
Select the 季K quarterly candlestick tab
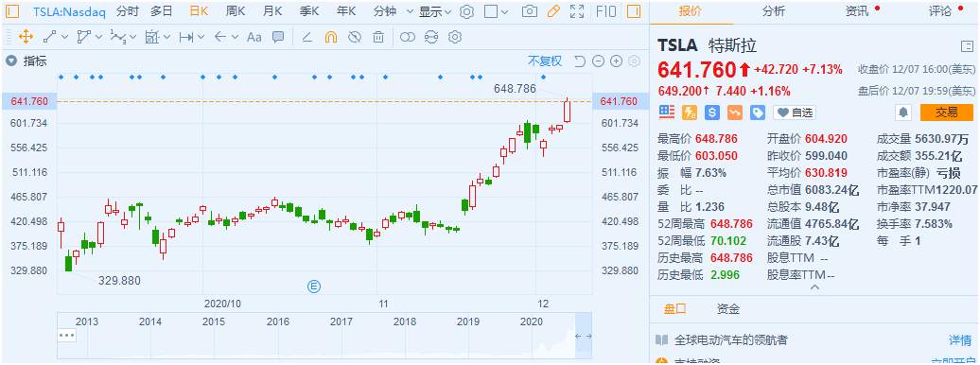pos(309,11)
